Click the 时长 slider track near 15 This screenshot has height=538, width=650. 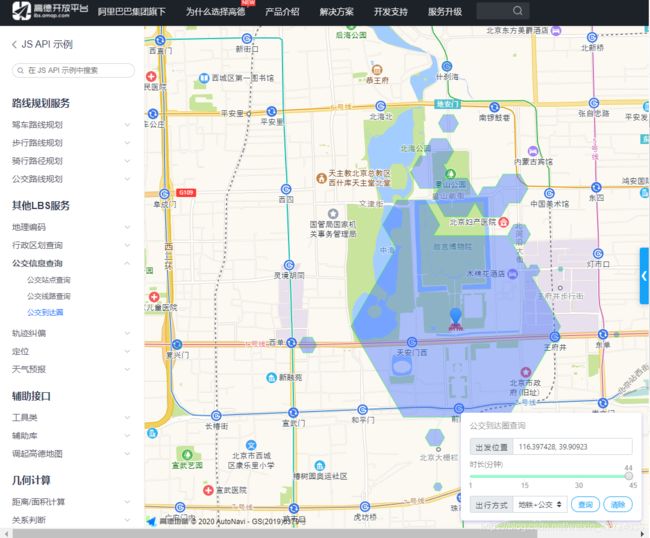524,476
